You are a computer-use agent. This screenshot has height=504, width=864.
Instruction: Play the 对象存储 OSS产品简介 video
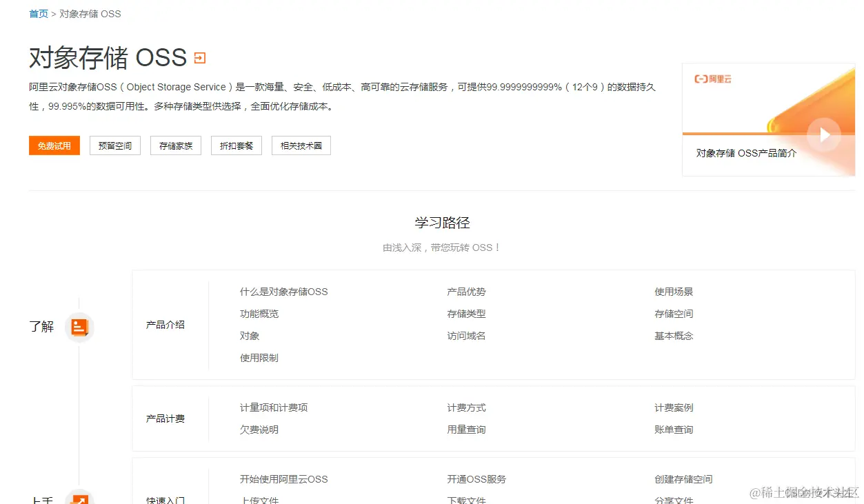(823, 135)
